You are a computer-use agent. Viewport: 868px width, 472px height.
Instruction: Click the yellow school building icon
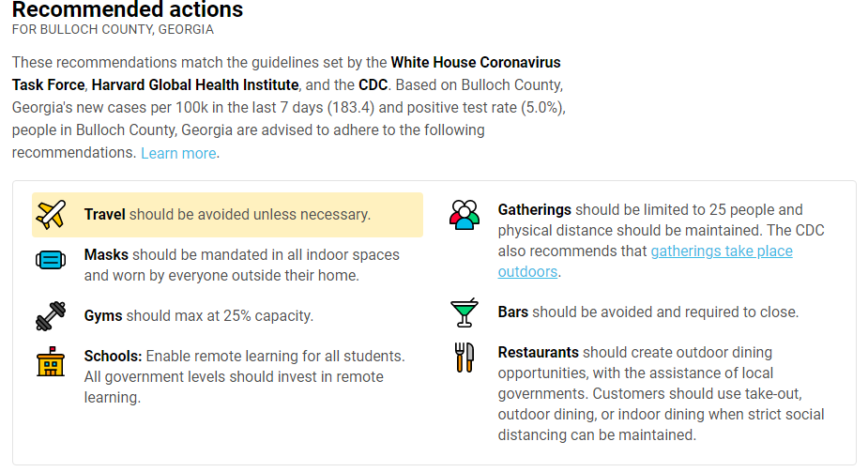51,362
